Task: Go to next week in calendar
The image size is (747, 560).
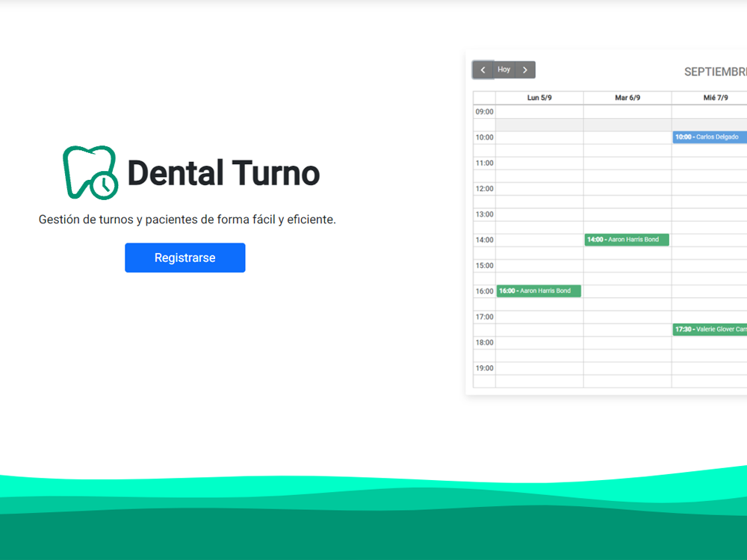Action: pos(525,70)
